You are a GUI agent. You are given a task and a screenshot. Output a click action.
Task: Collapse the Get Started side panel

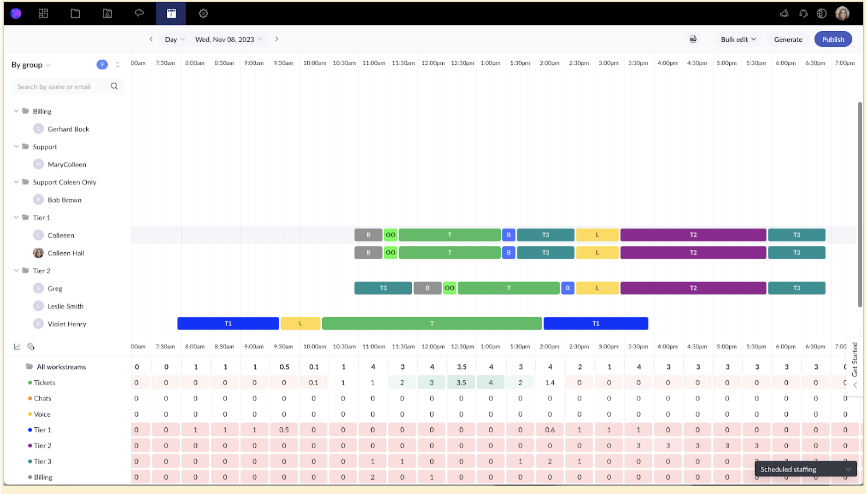click(855, 385)
